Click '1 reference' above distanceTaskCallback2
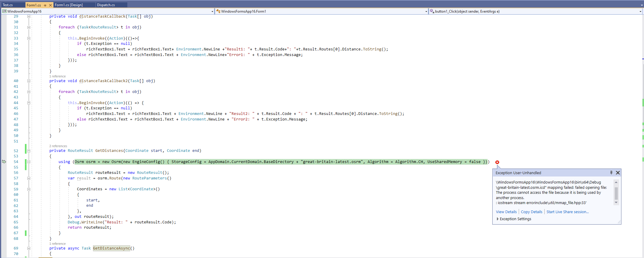The width and height of the screenshot is (644, 258). click(x=58, y=76)
